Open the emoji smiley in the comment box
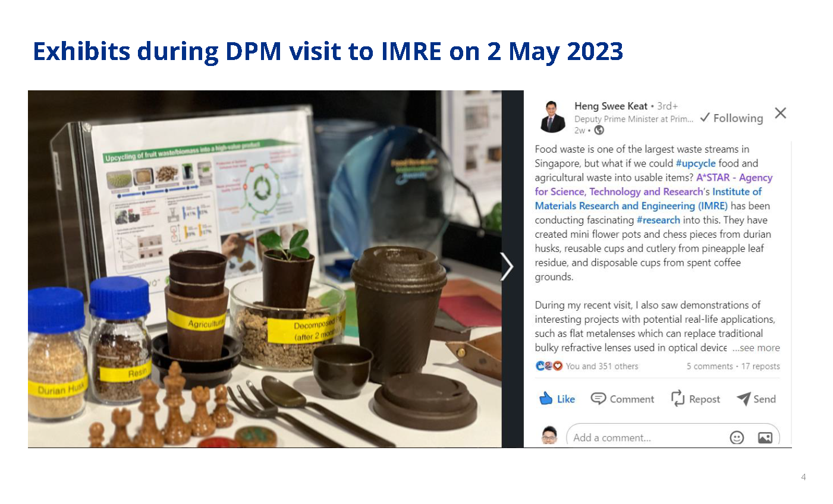The image size is (833, 504). 737,437
